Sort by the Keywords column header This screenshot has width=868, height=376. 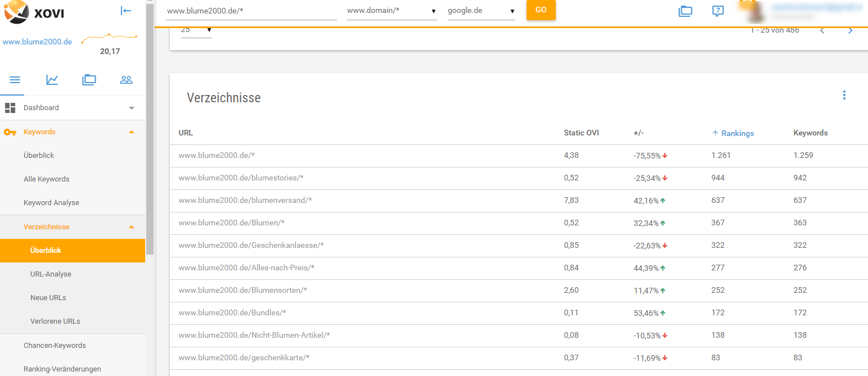pyautogui.click(x=811, y=133)
